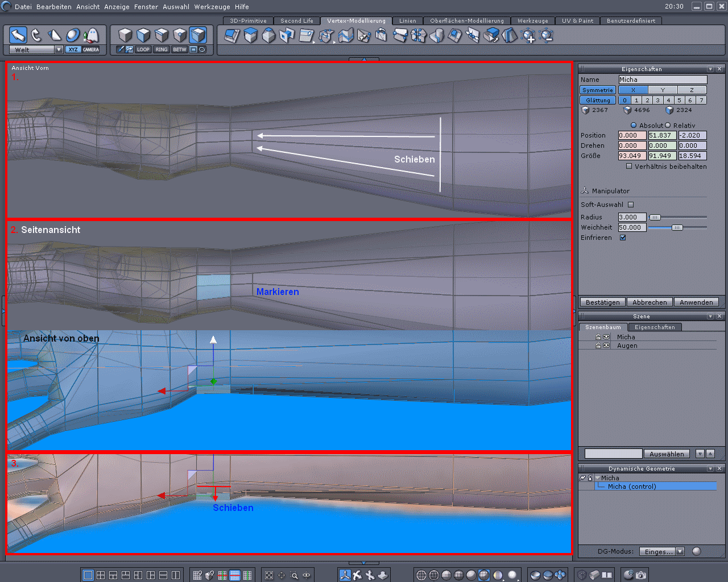
Task: Select the arrow selection tool
Action: [x=18, y=35]
